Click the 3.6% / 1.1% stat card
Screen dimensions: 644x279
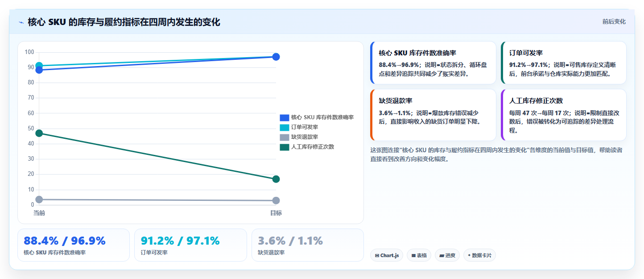(x=307, y=245)
